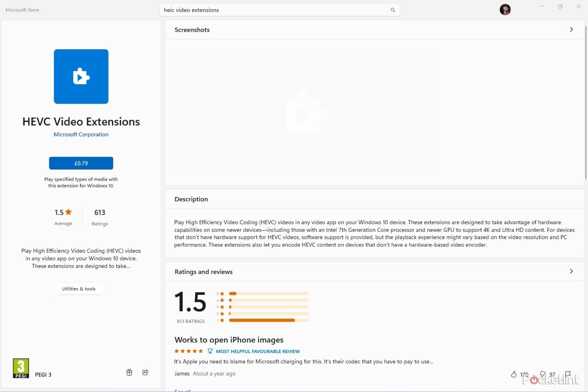Click the PEGI 3 rating badge
The width and height of the screenshot is (588, 392).
click(21, 368)
